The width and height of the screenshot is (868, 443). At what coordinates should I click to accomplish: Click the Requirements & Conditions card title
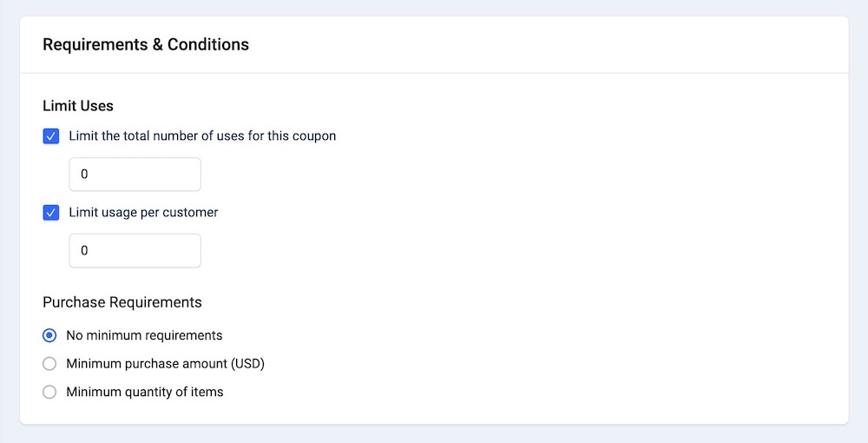(x=146, y=44)
